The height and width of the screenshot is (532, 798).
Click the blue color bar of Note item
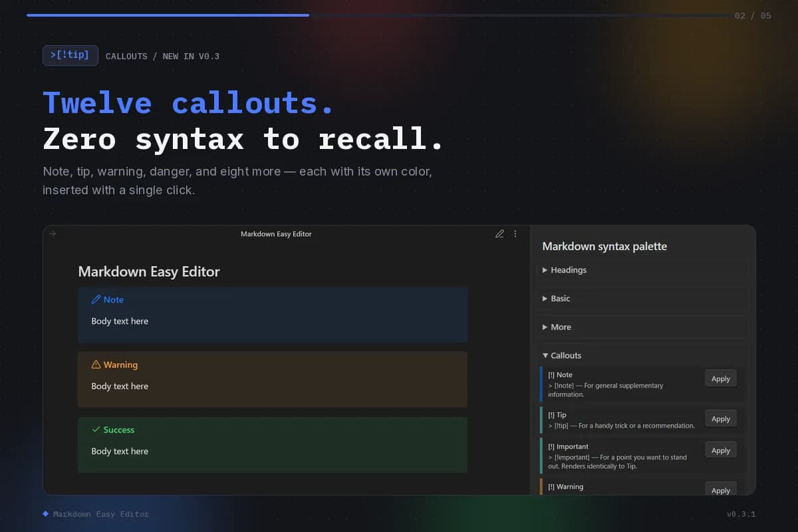541,384
